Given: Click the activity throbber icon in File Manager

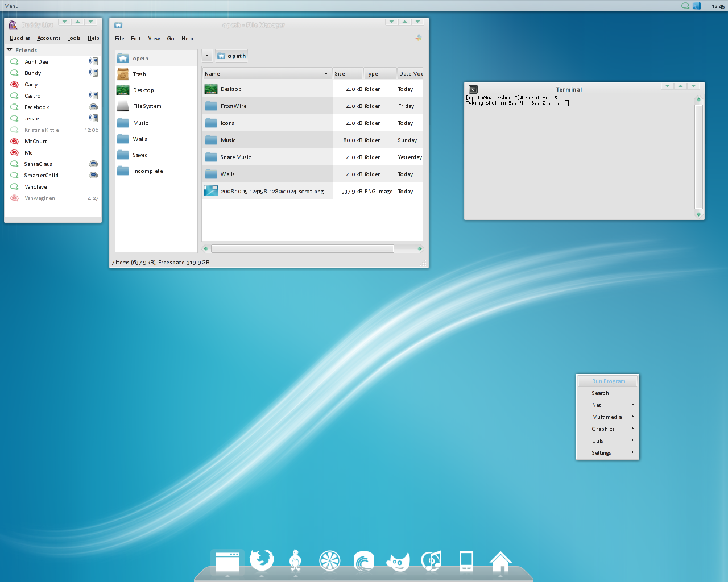Looking at the screenshot, I should (x=419, y=38).
